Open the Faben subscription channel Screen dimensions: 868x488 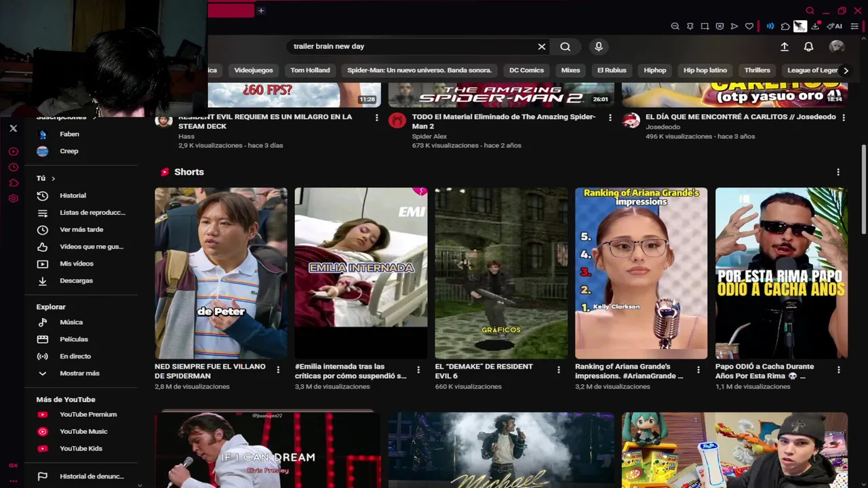[69, 134]
